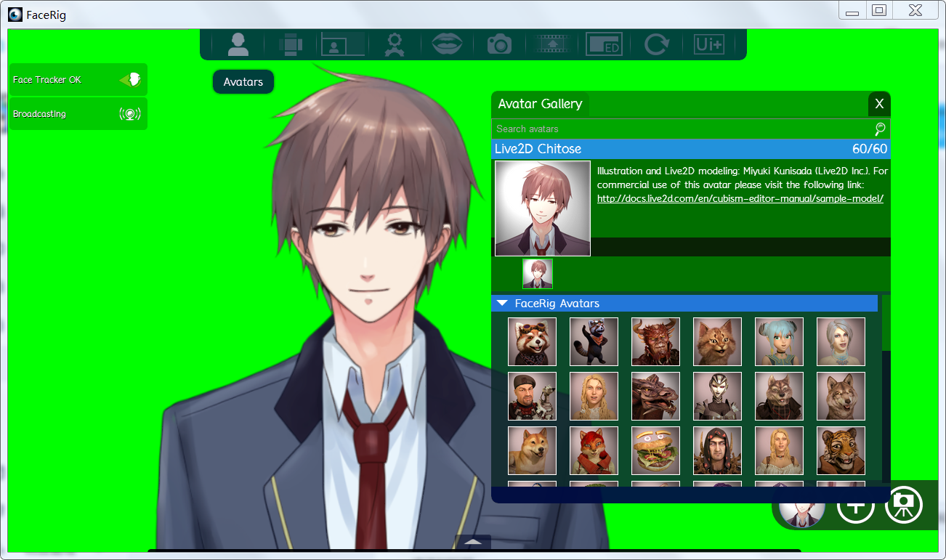Select the blonde woman in white lace avatar
This screenshot has height=560, width=946.
coord(594,396)
